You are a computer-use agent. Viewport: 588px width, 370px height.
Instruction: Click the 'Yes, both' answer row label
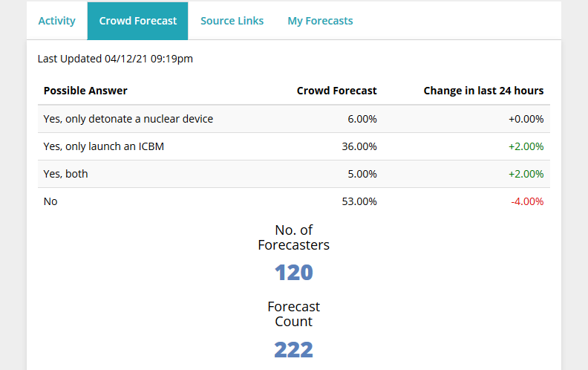(65, 174)
